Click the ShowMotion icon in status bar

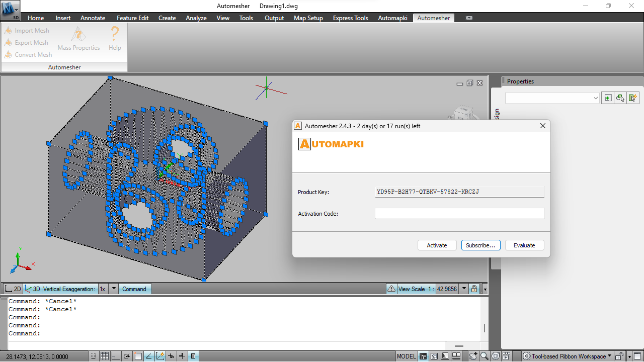(x=506, y=356)
